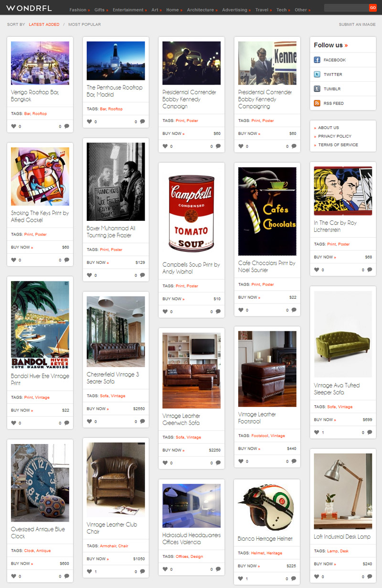The height and width of the screenshot is (588, 382).
Task: Click comment bubble on Campbells Soup Print card
Action: click(x=218, y=311)
